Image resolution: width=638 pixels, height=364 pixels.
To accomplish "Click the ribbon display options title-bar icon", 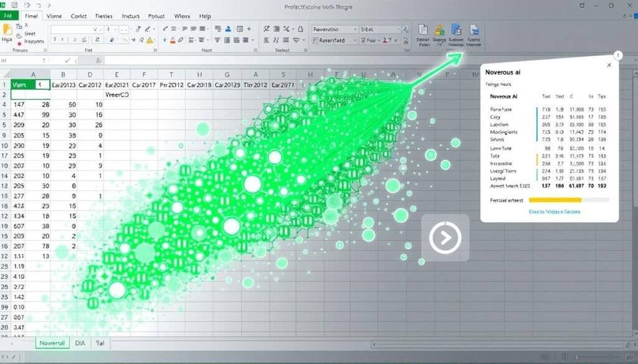I will click(x=582, y=6).
